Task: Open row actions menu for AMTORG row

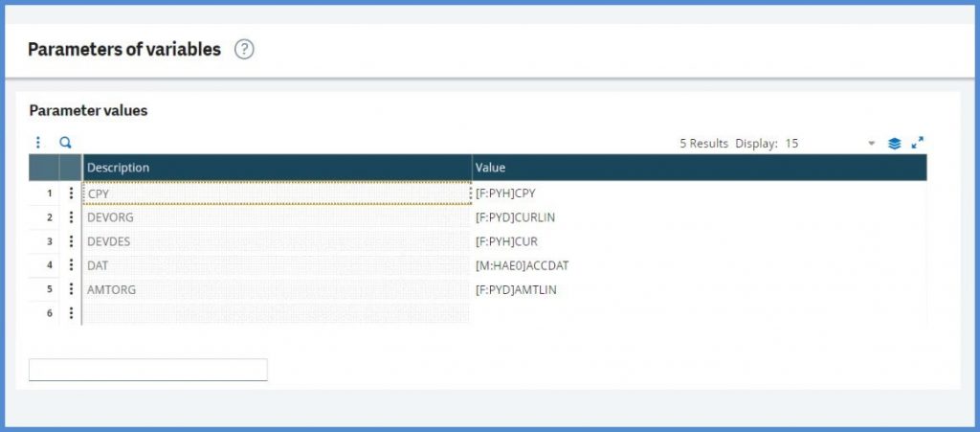Action: pyautogui.click(x=71, y=289)
